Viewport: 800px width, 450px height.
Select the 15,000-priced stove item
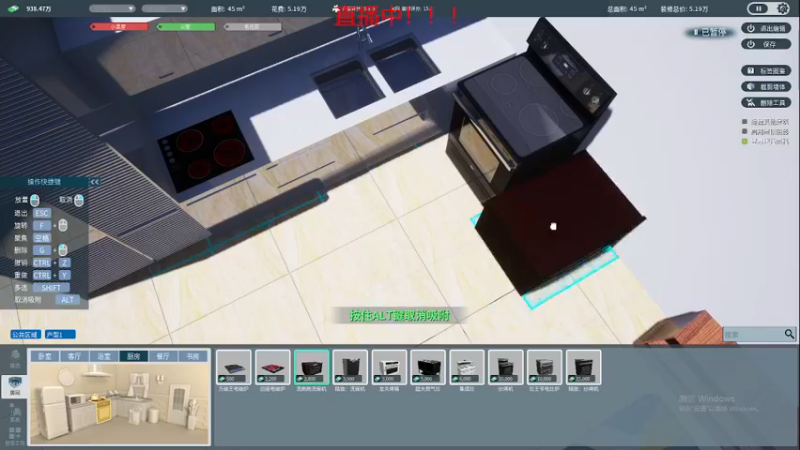(x=583, y=367)
